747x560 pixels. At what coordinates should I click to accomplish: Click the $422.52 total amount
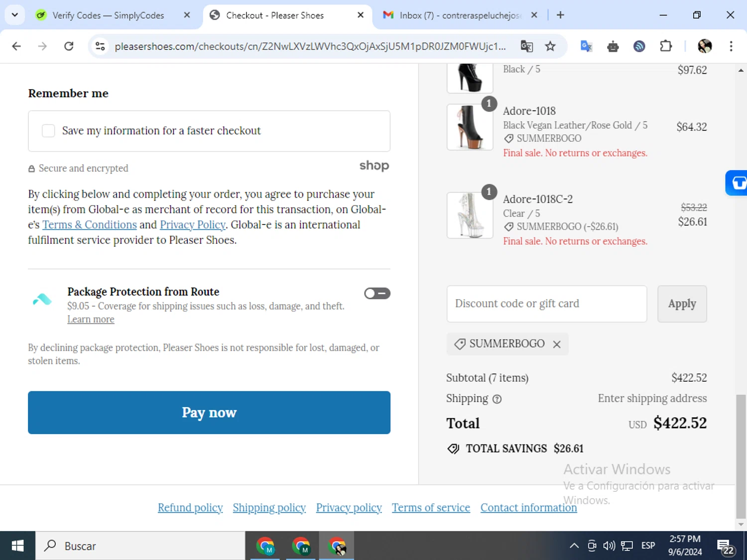[x=680, y=423]
